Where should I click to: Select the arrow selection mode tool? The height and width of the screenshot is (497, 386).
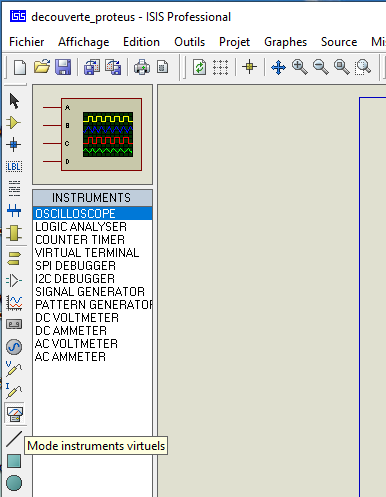click(x=14, y=101)
